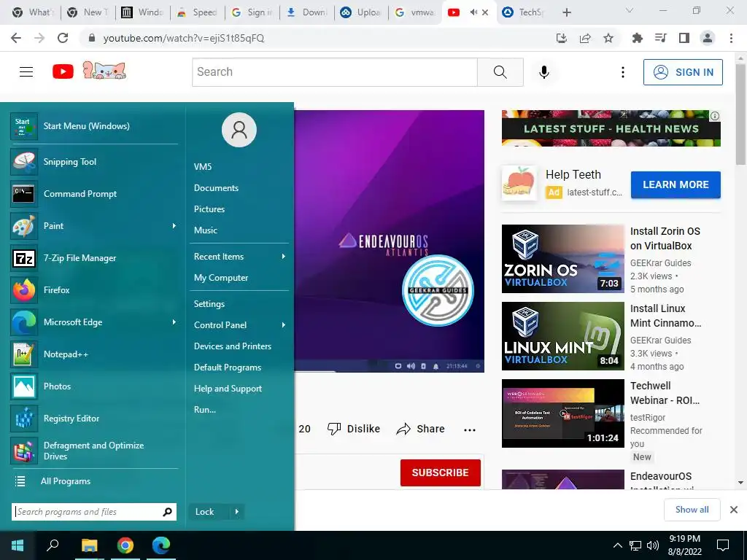
Task: Open more actions ellipsis below the video
Action: (x=470, y=429)
